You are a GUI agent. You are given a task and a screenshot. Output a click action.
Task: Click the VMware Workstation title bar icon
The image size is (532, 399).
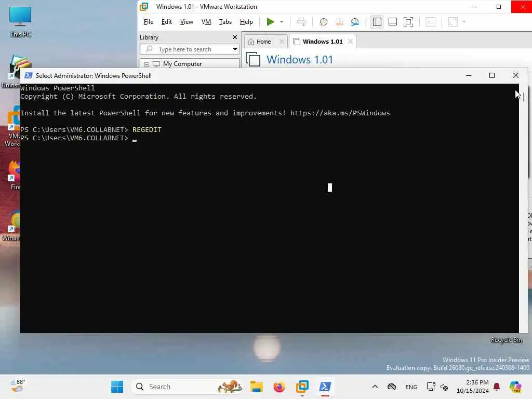tap(144, 6)
